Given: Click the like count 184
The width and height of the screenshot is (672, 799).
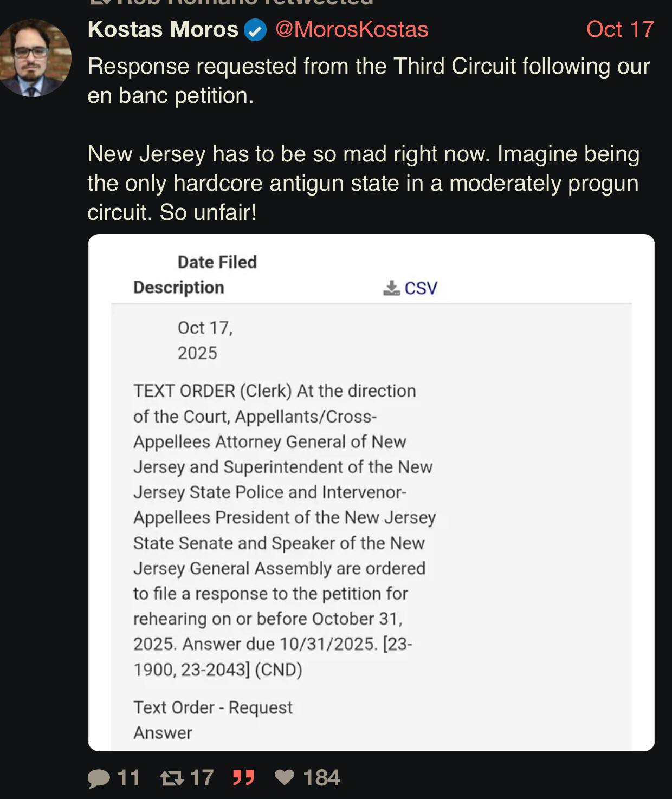Looking at the screenshot, I should tap(321, 778).
